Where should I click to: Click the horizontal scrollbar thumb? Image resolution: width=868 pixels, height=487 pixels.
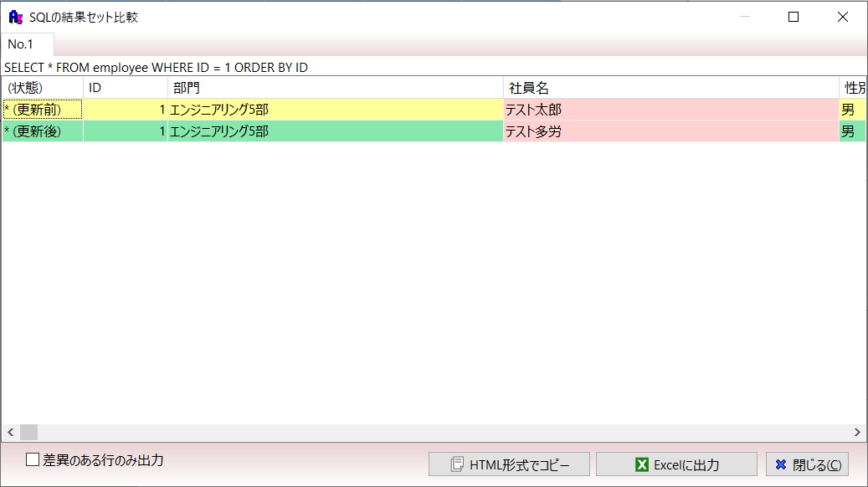pos(29,433)
